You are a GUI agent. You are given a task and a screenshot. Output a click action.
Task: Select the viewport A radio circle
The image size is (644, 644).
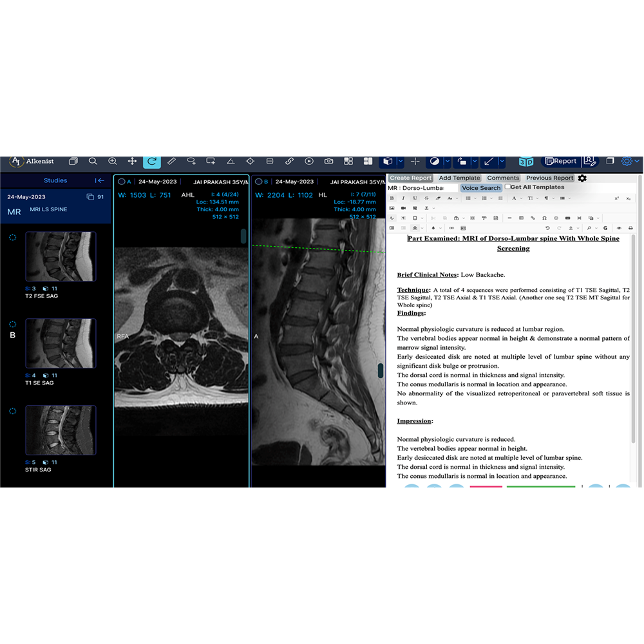coord(121,182)
